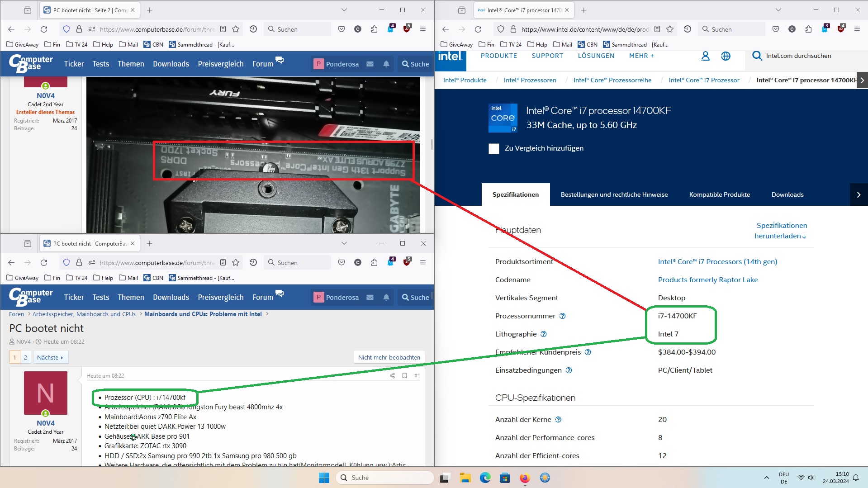Click Nicht mehr beobachten button
This screenshot has height=488, width=868.
[389, 358]
